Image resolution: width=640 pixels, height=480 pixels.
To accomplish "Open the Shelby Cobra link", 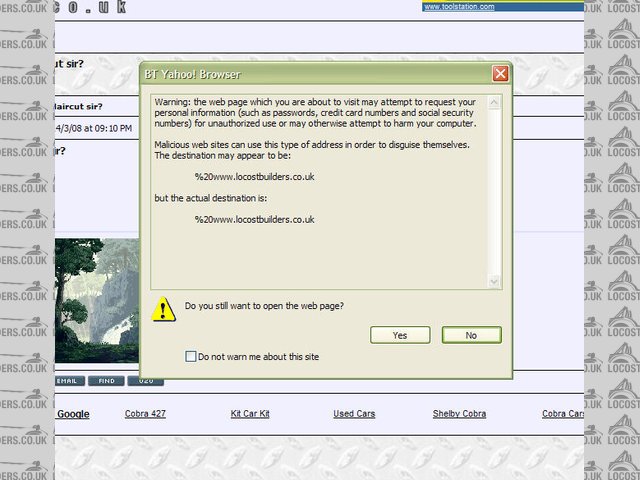I will tap(459, 414).
